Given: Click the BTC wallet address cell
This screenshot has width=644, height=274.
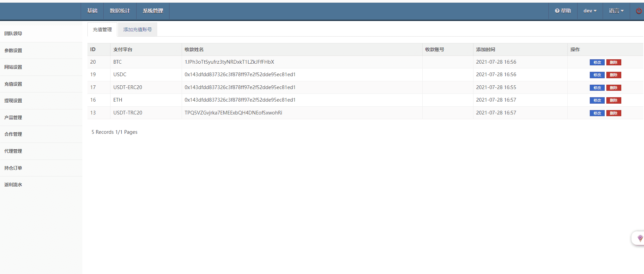Looking at the screenshot, I should [x=229, y=62].
